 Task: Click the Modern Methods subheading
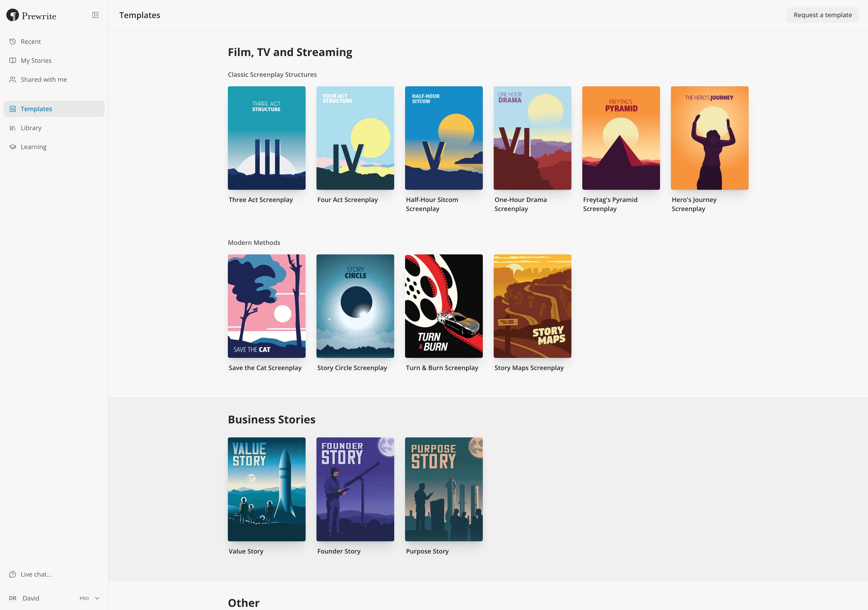pos(254,243)
